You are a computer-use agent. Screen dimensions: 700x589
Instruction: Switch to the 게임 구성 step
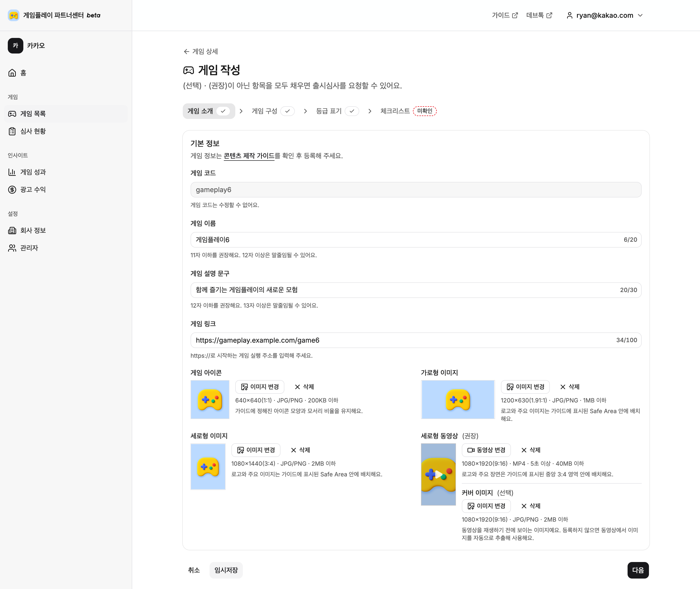tap(273, 111)
